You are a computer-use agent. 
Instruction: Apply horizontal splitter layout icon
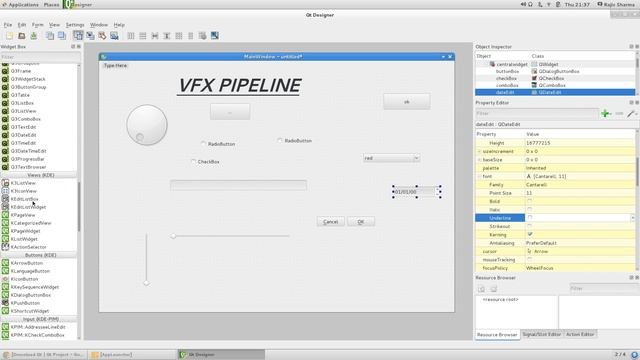click(x=155, y=36)
